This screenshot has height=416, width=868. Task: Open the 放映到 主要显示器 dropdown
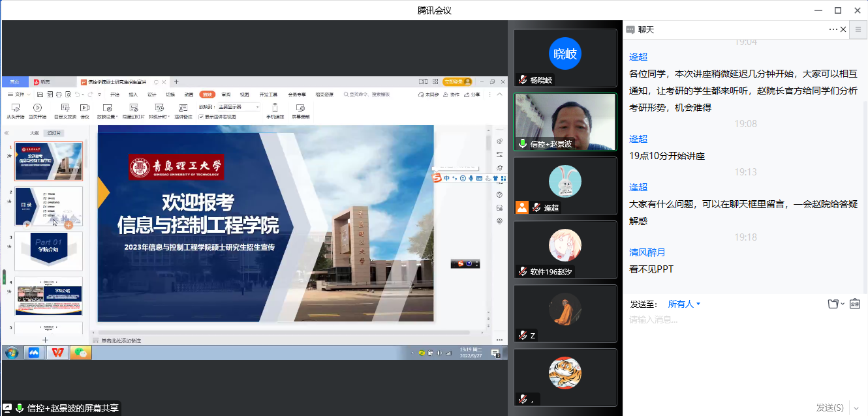click(x=238, y=106)
